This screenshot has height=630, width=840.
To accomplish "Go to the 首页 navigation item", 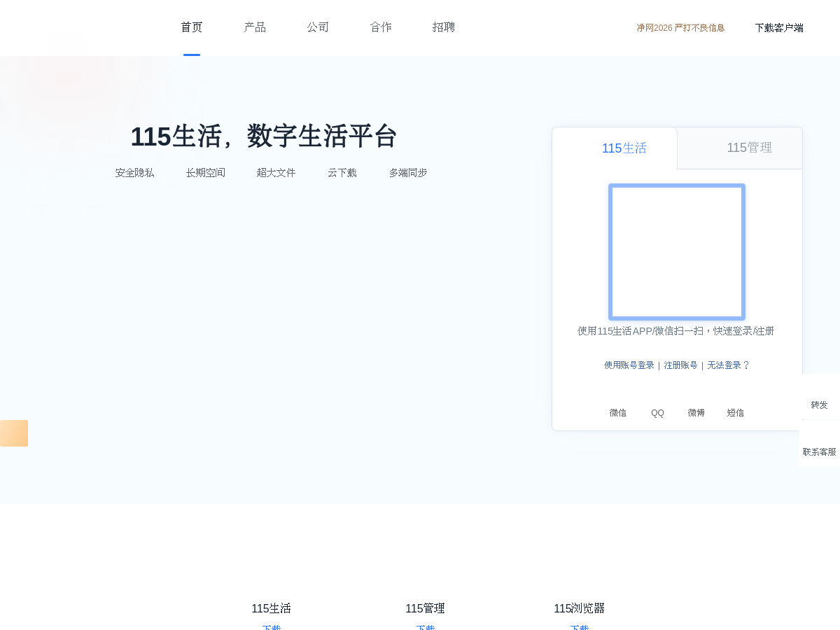I will click(x=191, y=27).
